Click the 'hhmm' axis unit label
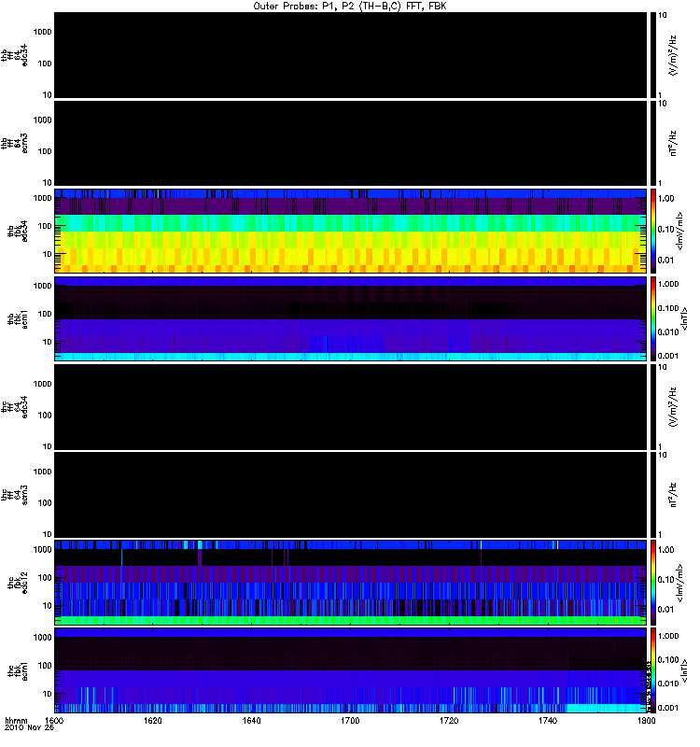The image size is (700, 747). coord(16,720)
